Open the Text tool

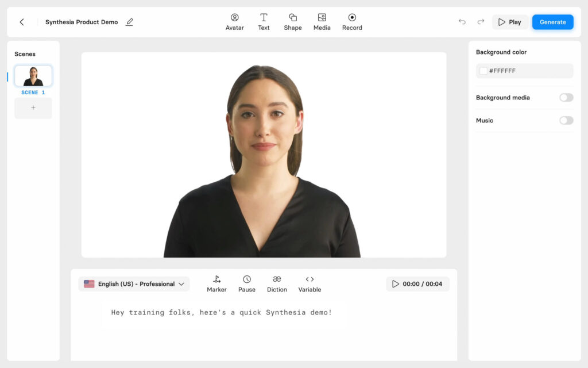coord(264,21)
